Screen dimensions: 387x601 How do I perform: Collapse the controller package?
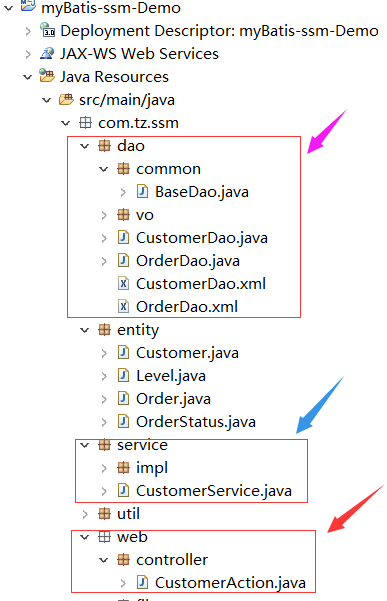coord(103,560)
